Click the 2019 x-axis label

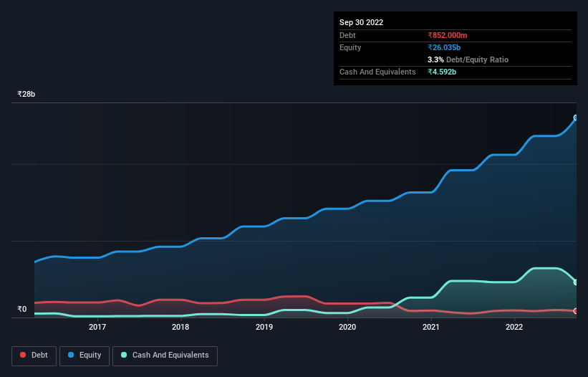[x=264, y=327]
